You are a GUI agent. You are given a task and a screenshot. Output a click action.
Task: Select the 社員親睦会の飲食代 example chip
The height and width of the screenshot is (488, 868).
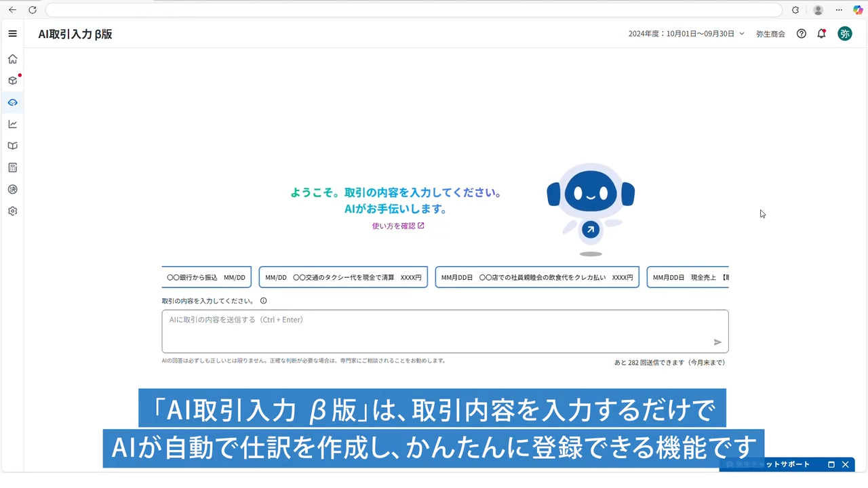tap(537, 277)
